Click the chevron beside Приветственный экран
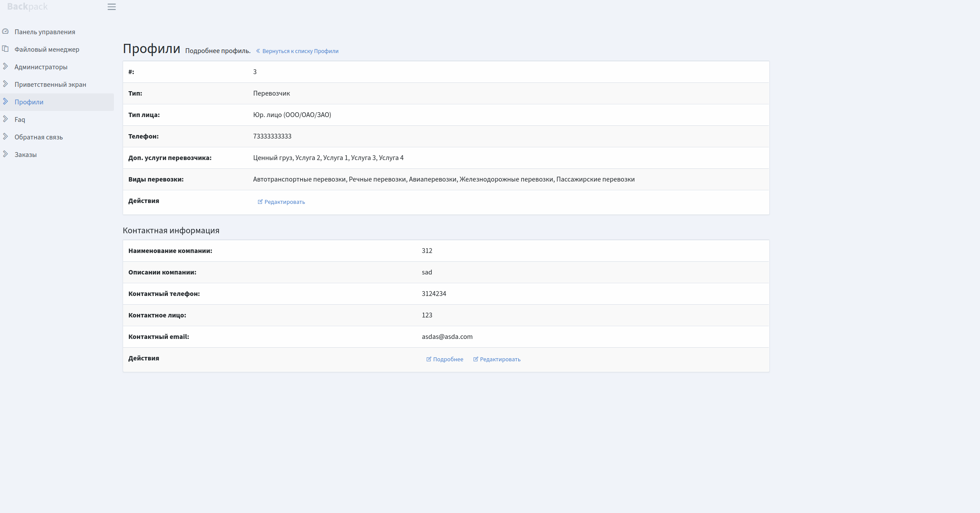This screenshot has width=980, height=513. coord(5,84)
